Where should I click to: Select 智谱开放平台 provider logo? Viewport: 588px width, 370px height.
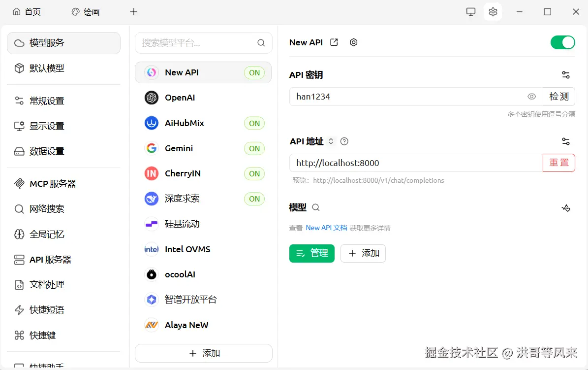(x=152, y=300)
